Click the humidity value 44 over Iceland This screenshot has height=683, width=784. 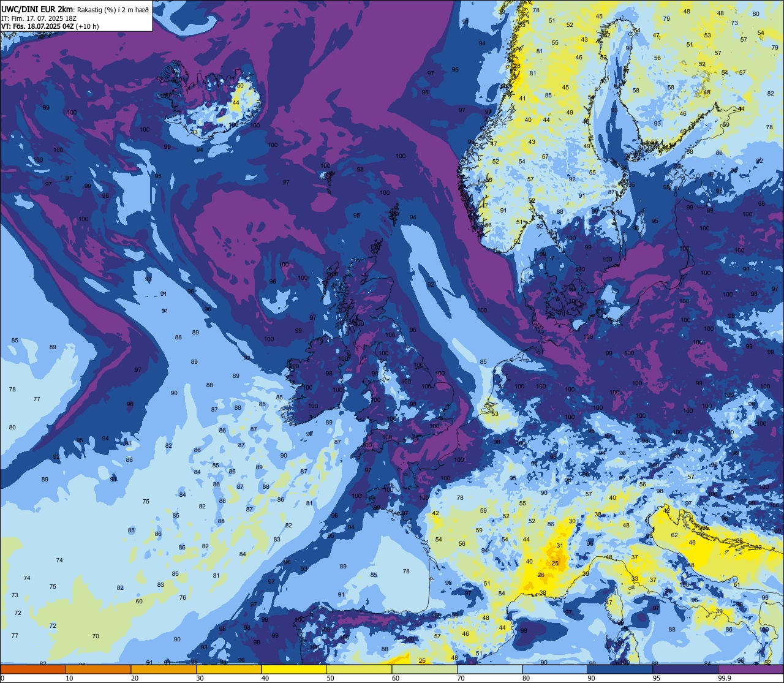[236, 102]
